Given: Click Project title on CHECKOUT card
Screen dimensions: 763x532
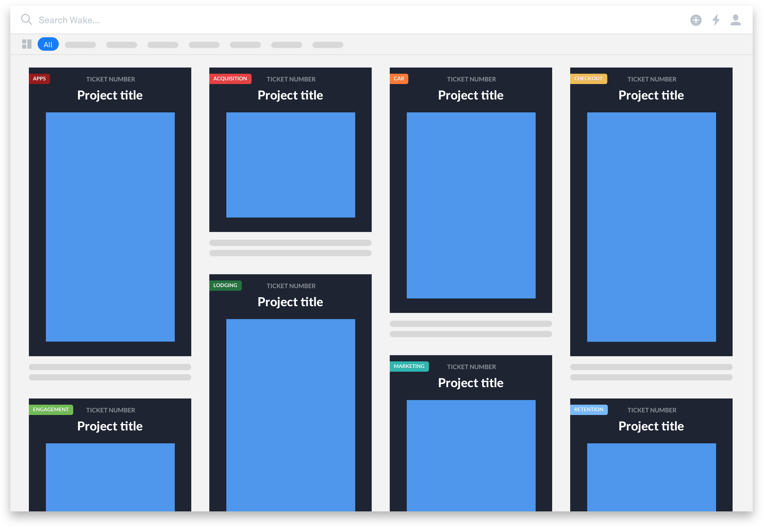Looking at the screenshot, I should [x=651, y=96].
